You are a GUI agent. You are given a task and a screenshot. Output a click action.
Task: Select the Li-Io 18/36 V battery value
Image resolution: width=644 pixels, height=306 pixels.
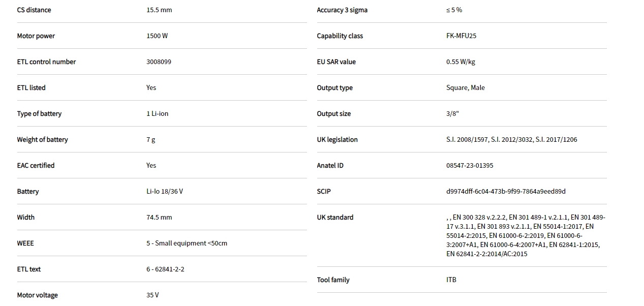tap(165, 192)
